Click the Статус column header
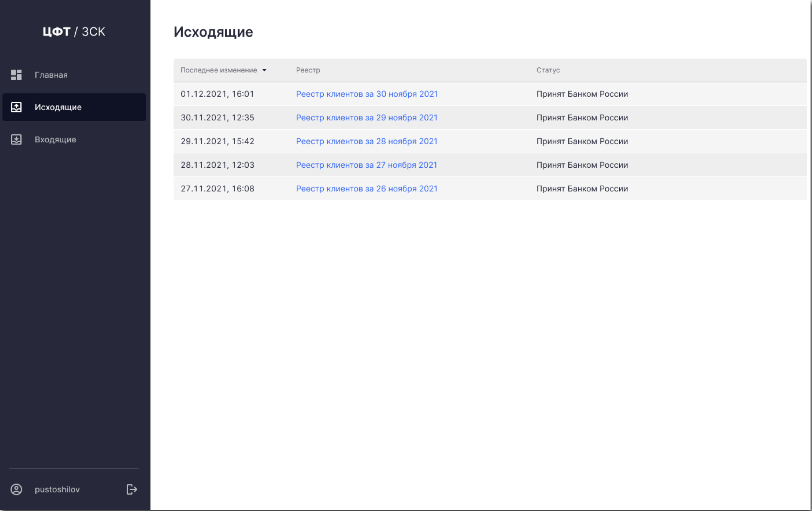Screen dimensions: 812x511 coord(548,70)
